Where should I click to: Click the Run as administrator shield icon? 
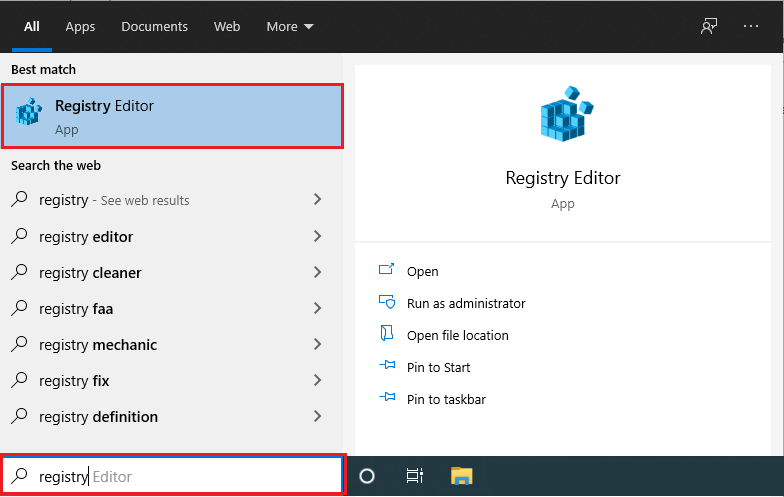387,303
